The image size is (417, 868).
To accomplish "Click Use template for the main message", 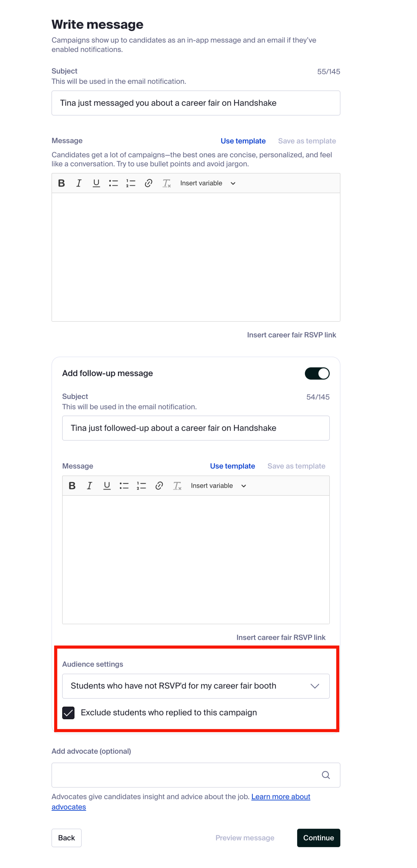I will click(x=243, y=141).
